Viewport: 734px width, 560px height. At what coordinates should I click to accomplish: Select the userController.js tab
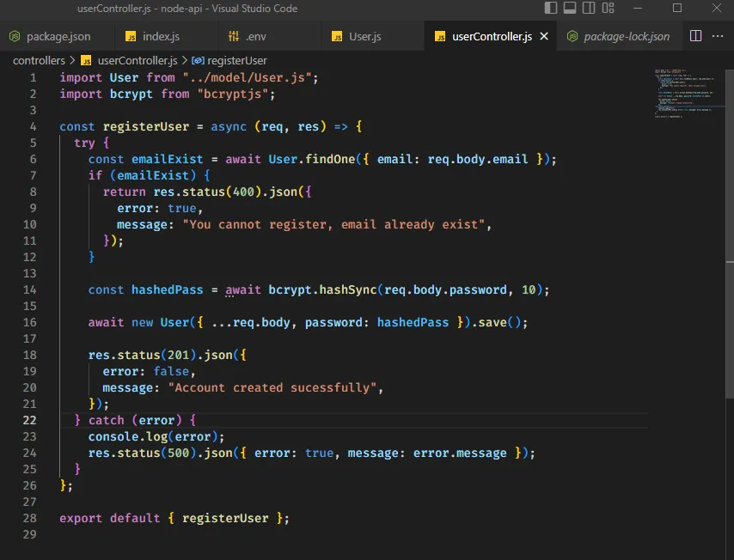[491, 36]
